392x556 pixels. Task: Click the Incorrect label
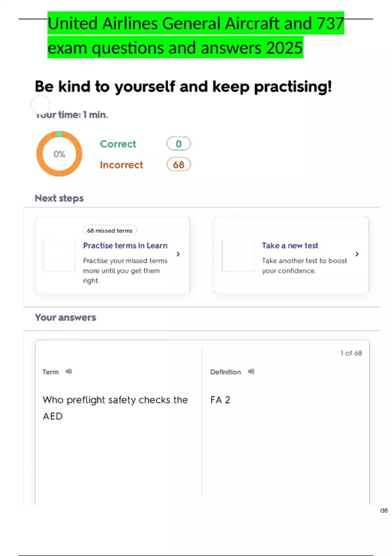(x=122, y=165)
